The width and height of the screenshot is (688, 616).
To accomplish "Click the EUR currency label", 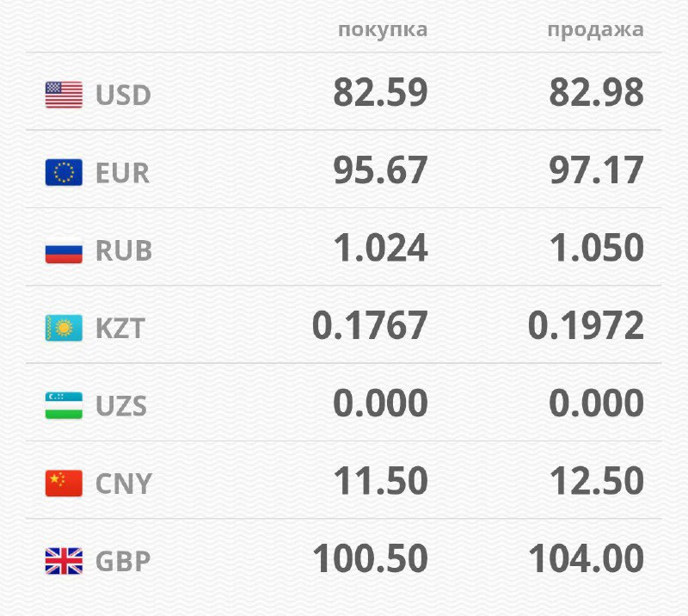I will click(122, 172).
